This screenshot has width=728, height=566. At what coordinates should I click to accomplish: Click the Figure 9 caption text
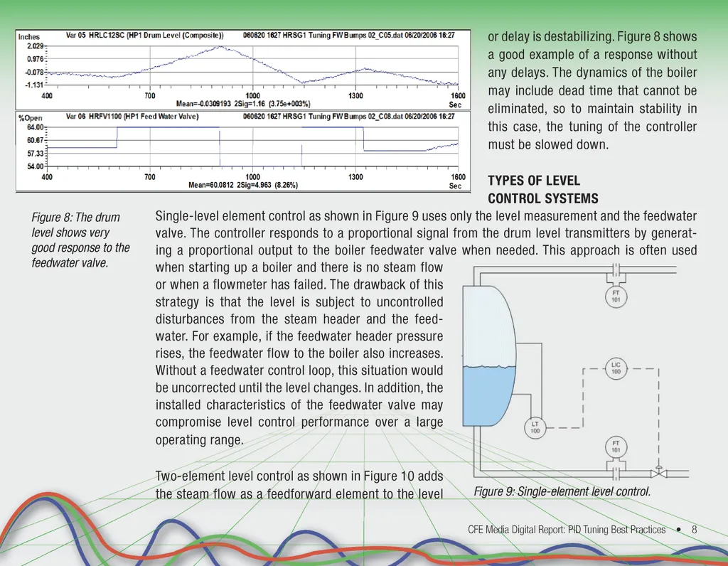pos(562,491)
